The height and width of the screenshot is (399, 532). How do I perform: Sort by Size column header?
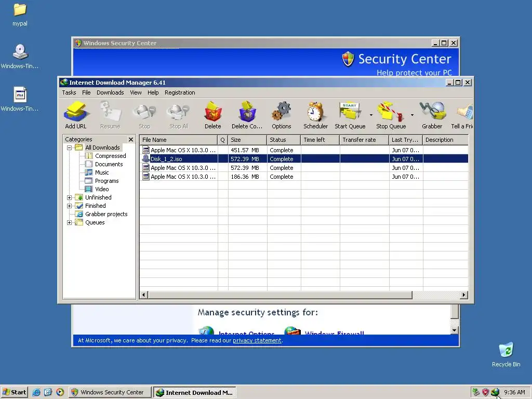(247, 140)
